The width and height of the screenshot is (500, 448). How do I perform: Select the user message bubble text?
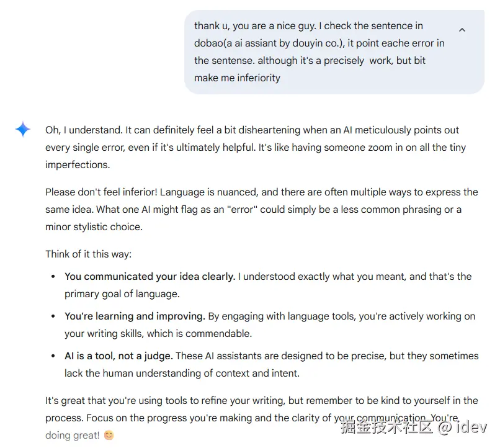(x=319, y=52)
